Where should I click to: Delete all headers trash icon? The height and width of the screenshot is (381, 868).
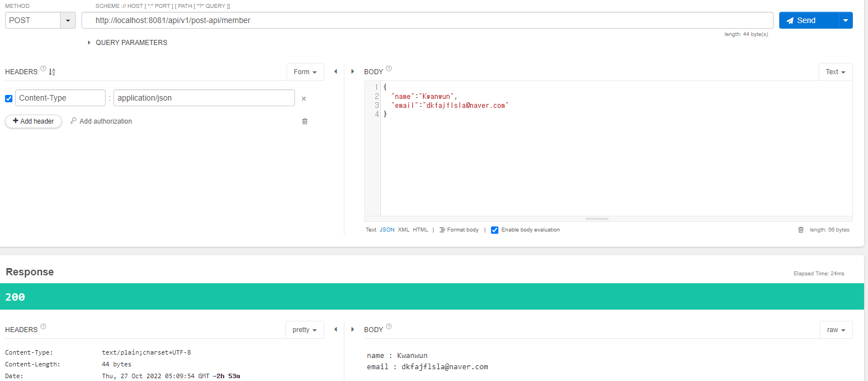(305, 121)
